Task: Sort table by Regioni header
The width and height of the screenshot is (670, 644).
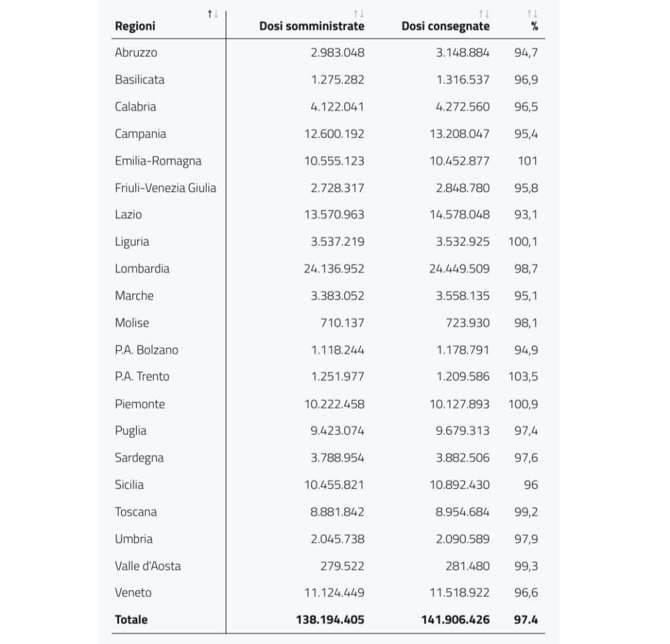Action: 135,26
